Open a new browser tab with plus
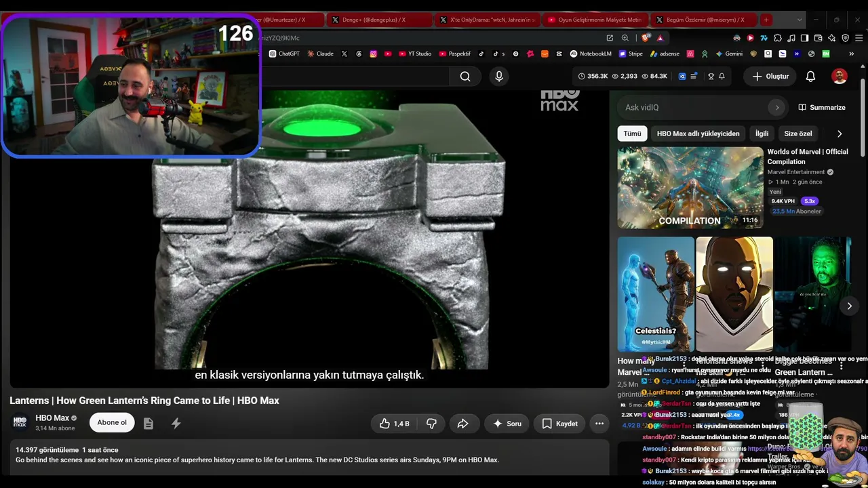The width and height of the screenshot is (868, 488). coord(766,20)
